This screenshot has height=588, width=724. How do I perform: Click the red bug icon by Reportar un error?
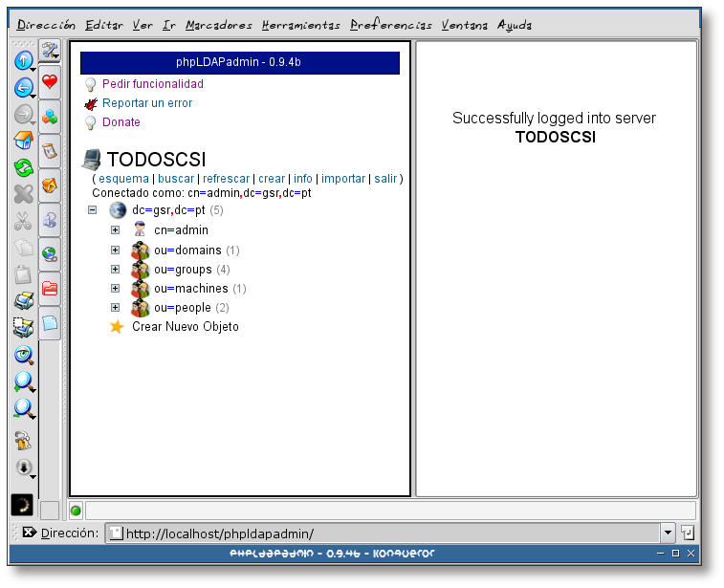[x=91, y=103]
